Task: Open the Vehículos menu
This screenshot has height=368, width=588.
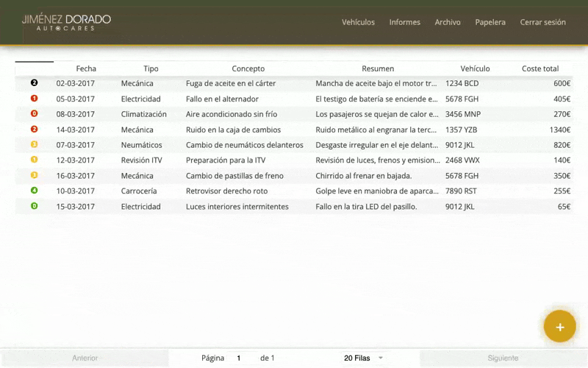Action: point(358,22)
